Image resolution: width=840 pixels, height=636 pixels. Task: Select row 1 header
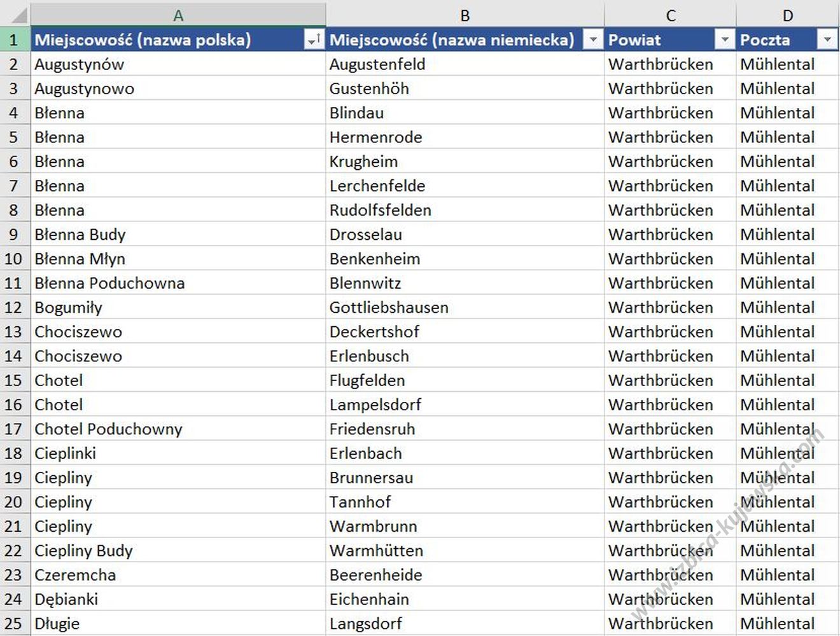pos(14,40)
